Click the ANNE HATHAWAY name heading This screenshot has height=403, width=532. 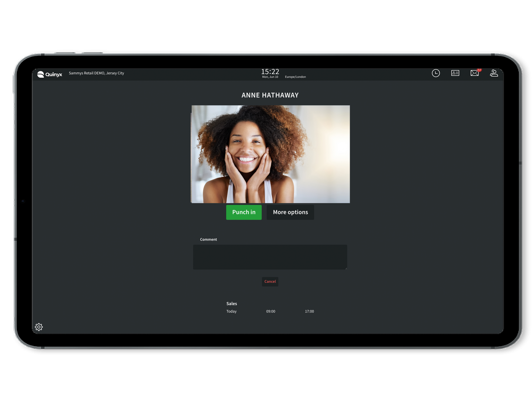point(270,95)
